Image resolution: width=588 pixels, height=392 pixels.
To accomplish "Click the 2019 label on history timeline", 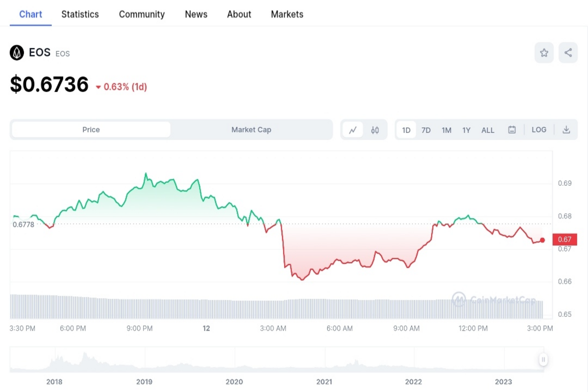I will coord(144,382).
